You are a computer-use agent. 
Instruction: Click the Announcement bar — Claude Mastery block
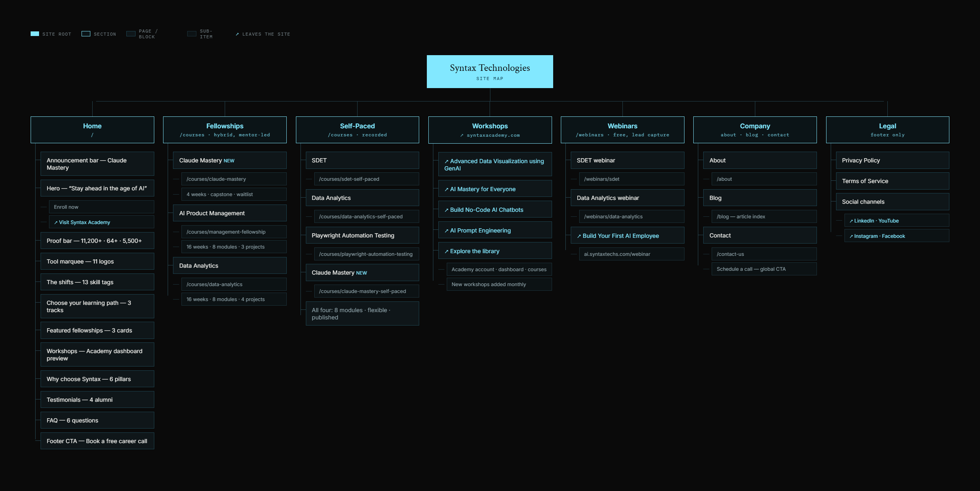[x=97, y=164]
